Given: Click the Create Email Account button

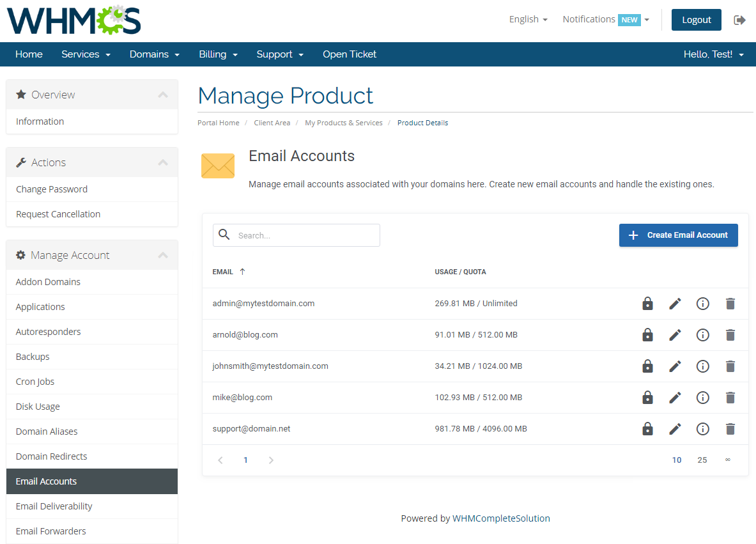Looking at the screenshot, I should [x=678, y=235].
